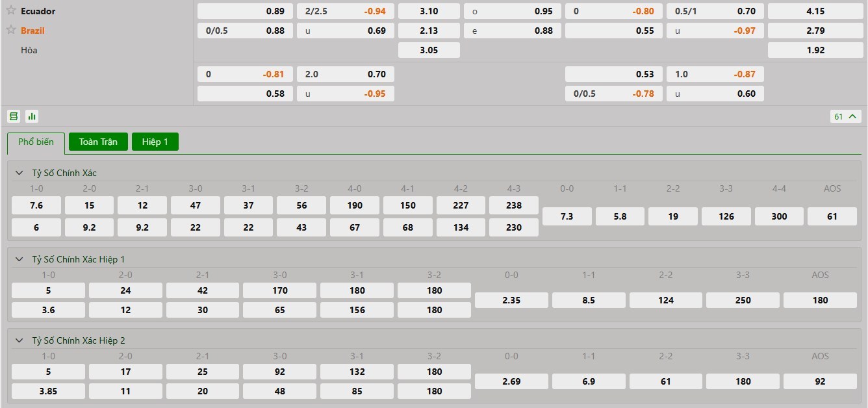Select Hiệp 1 correct score odds 3.6
868x408 pixels.
pyautogui.click(x=48, y=310)
